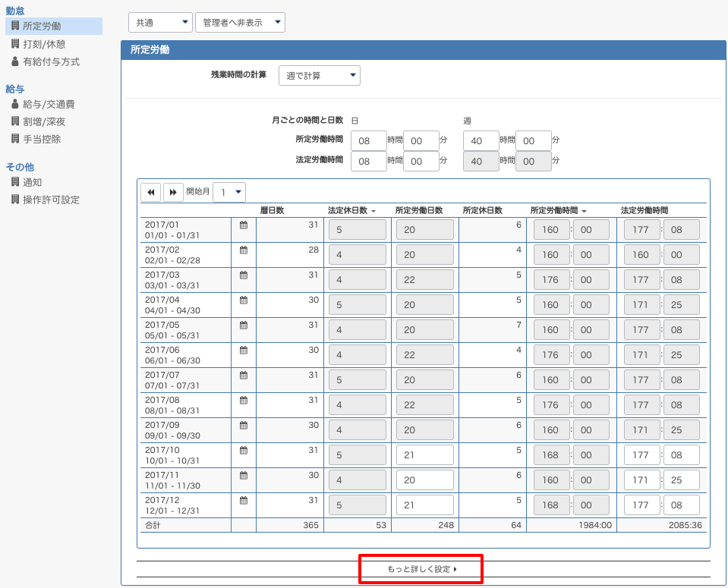Open calendar icon for 2017/07 row
This screenshot has height=588, width=728.
coord(243,376)
